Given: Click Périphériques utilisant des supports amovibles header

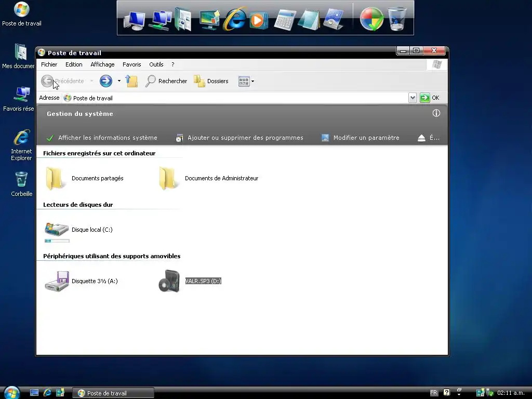Looking at the screenshot, I should (x=112, y=256).
